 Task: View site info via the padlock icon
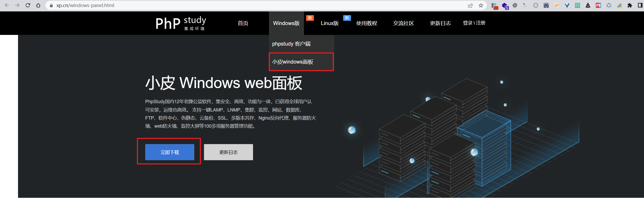point(51,5)
